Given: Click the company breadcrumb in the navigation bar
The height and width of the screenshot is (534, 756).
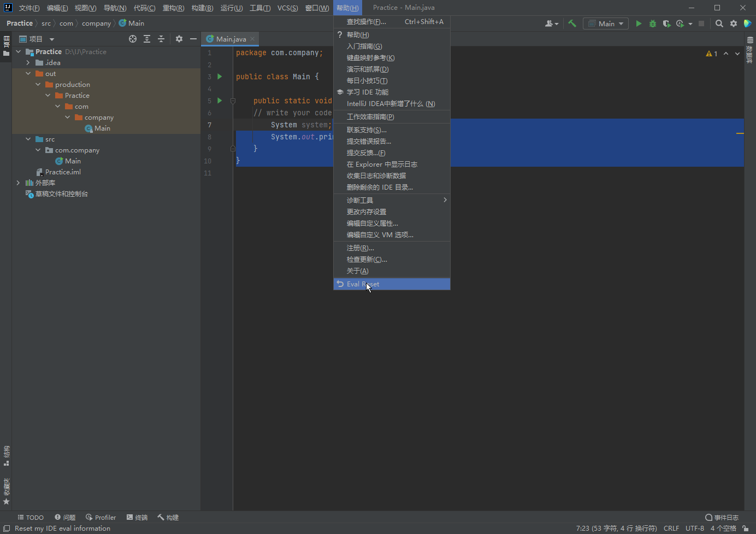Looking at the screenshot, I should pyautogui.click(x=96, y=24).
